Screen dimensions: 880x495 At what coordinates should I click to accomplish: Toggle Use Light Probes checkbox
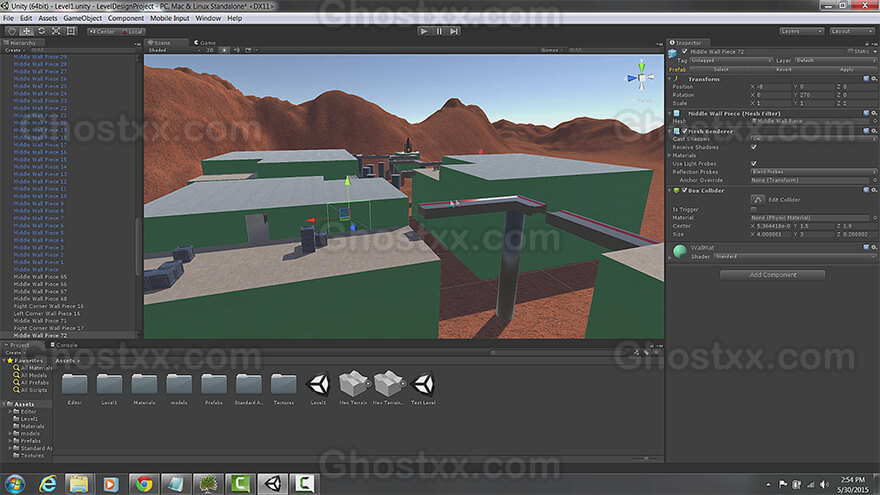coord(754,163)
